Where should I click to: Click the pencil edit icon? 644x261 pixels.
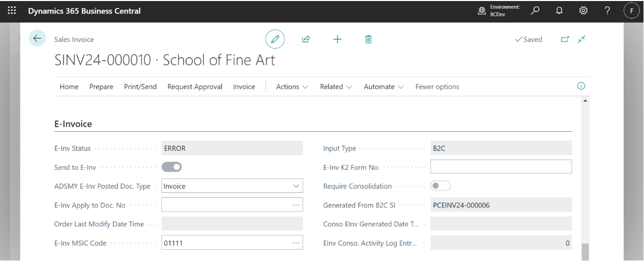click(x=275, y=39)
